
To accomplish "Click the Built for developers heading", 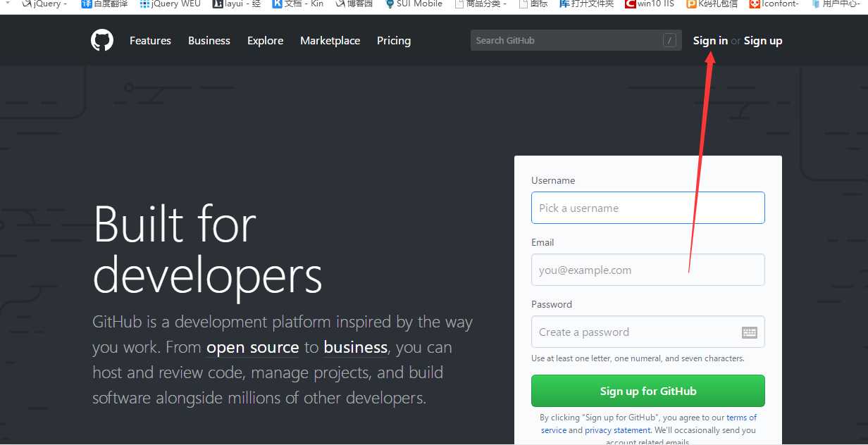I will [208, 251].
